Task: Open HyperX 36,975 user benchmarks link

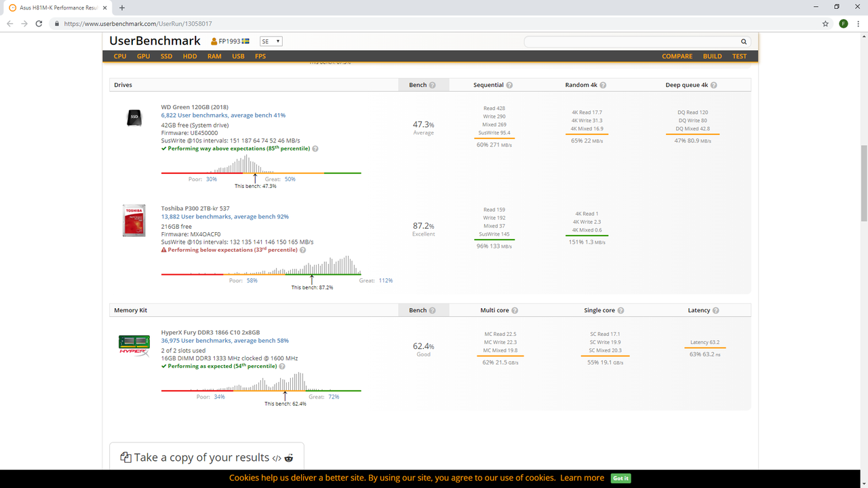Action: tap(224, 341)
